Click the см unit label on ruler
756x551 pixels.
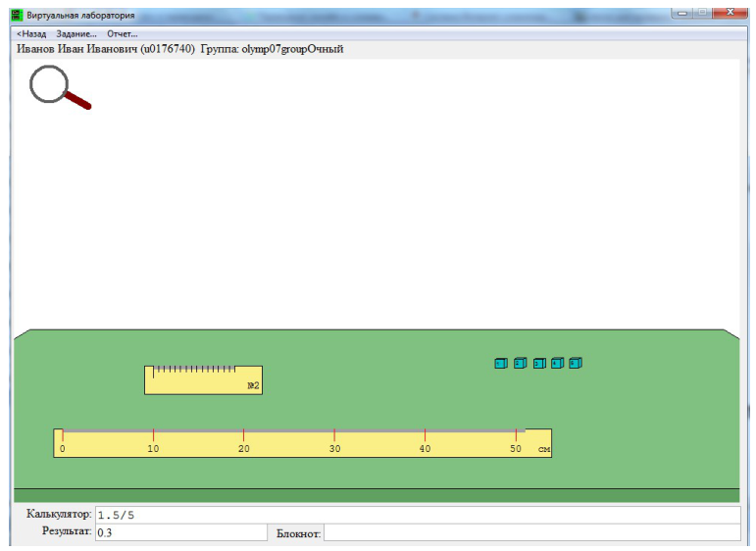point(544,449)
